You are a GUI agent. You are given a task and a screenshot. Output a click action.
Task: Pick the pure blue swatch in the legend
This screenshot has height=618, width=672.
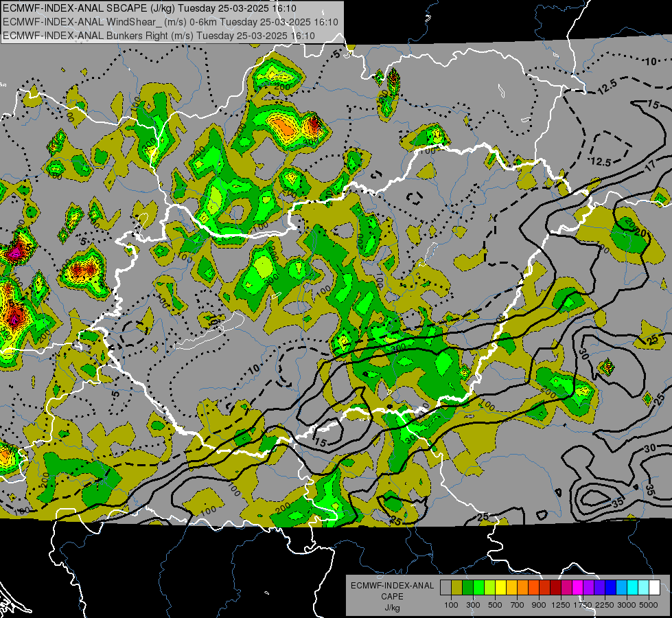(x=611, y=588)
